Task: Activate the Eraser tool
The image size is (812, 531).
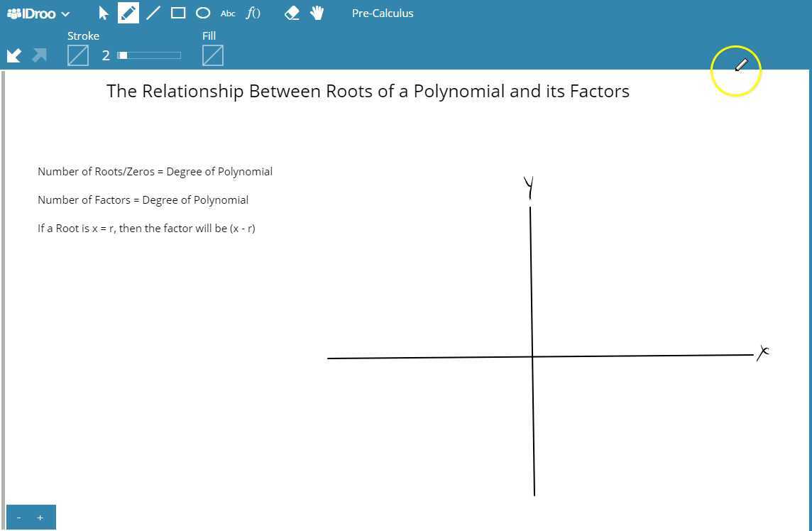Action: click(292, 13)
